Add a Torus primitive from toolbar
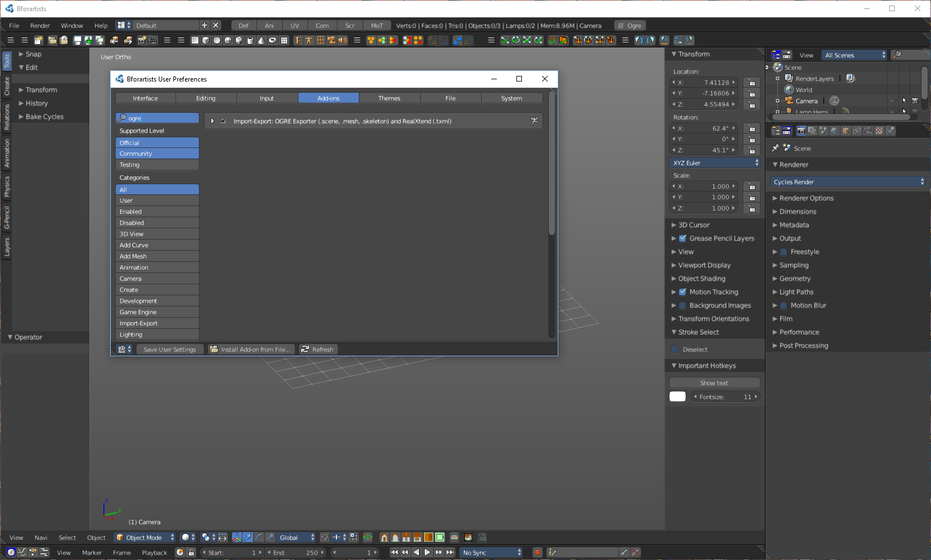 (273, 40)
